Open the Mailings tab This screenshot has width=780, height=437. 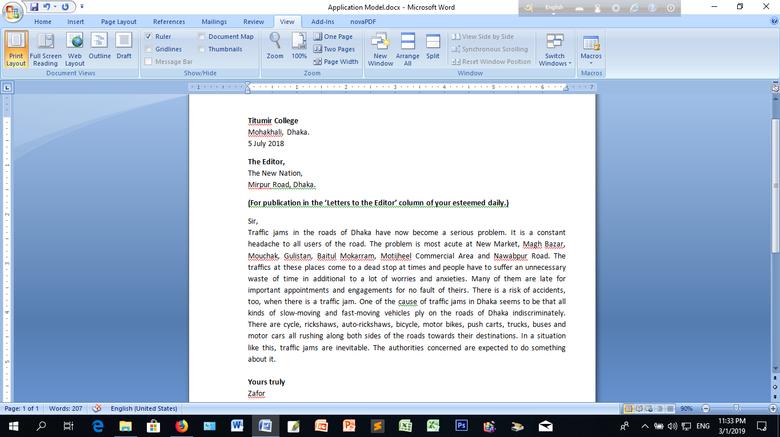[x=214, y=22]
